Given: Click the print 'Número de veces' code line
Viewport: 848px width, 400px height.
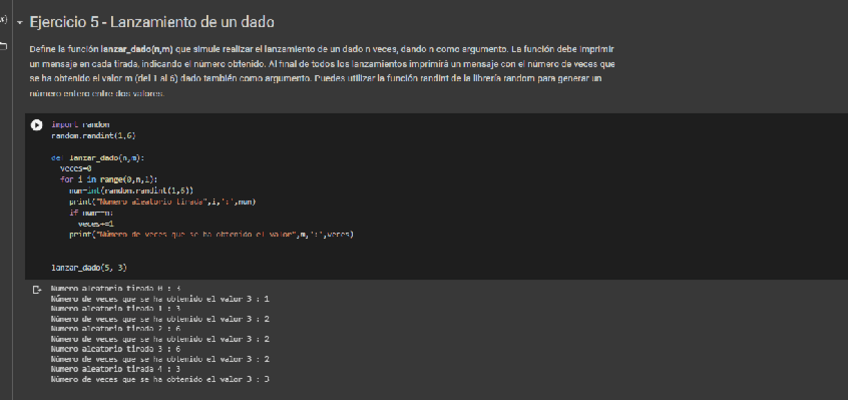Looking at the screenshot, I should (x=210, y=234).
